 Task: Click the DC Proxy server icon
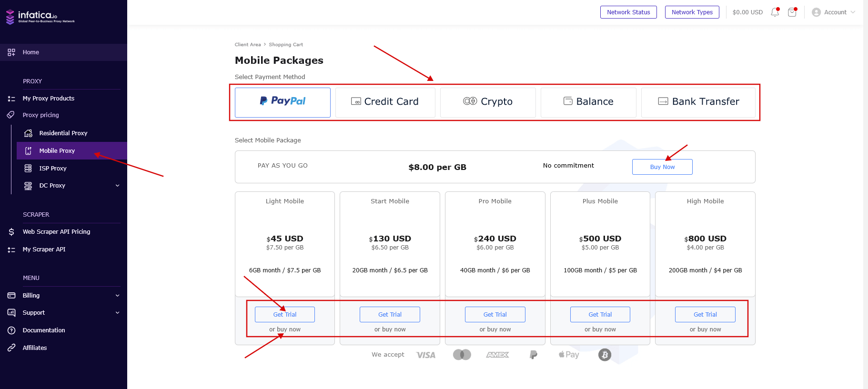[29, 186]
